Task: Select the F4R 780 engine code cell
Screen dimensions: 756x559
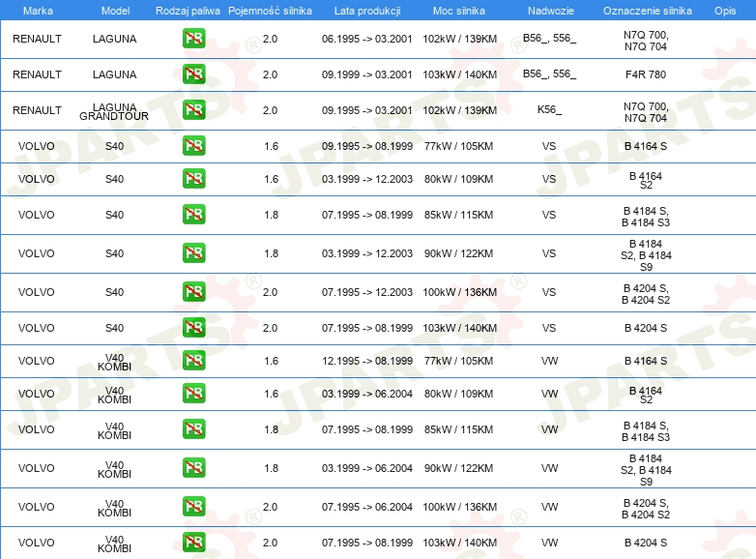Action: [646, 74]
